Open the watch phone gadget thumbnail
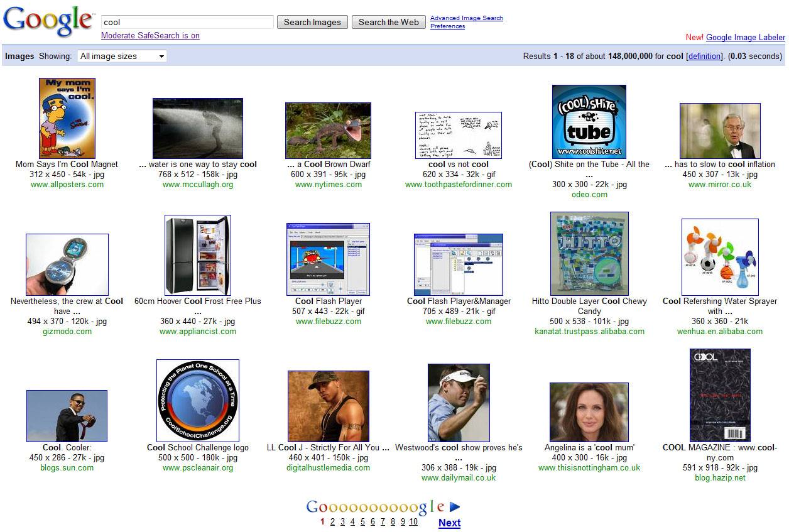The width and height of the screenshot is (789, 532). (67, 265)
